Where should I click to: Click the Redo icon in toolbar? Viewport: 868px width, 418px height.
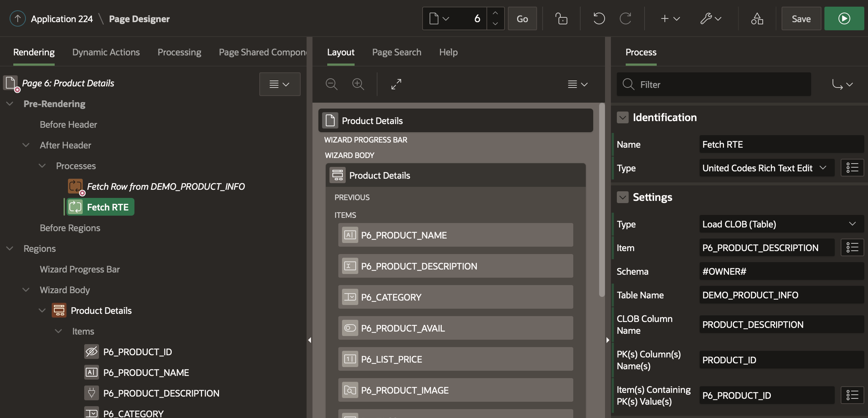(625, 18)
